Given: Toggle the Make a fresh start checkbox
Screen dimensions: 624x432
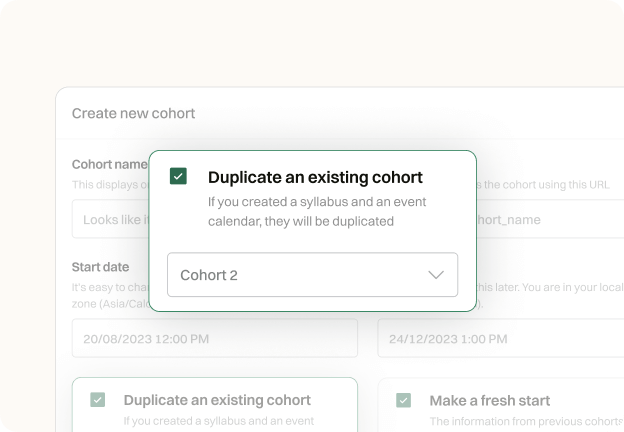Looking at the screenshot, I should point(404,400).
